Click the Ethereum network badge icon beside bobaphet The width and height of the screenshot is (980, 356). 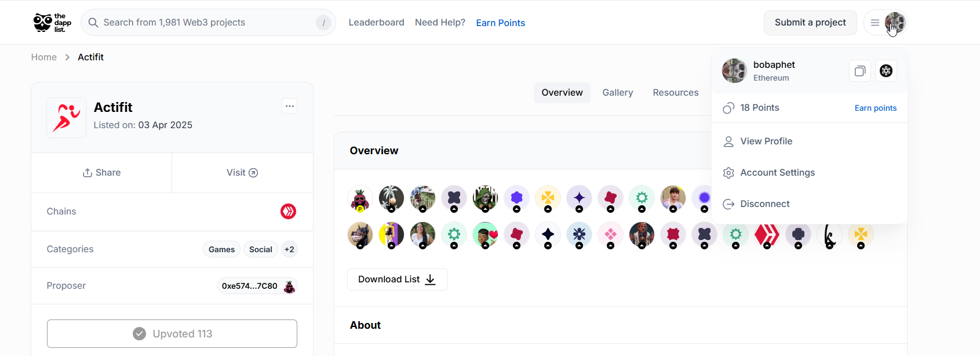coord(886,71)
